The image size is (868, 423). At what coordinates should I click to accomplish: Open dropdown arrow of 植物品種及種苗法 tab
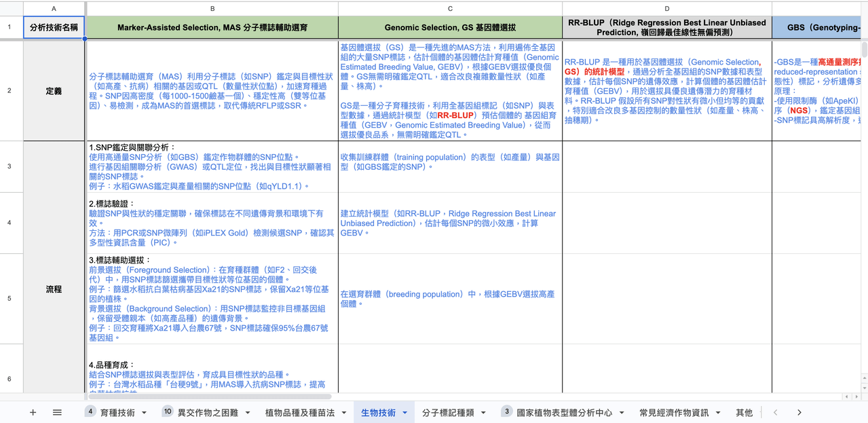(x=344, y=413)
